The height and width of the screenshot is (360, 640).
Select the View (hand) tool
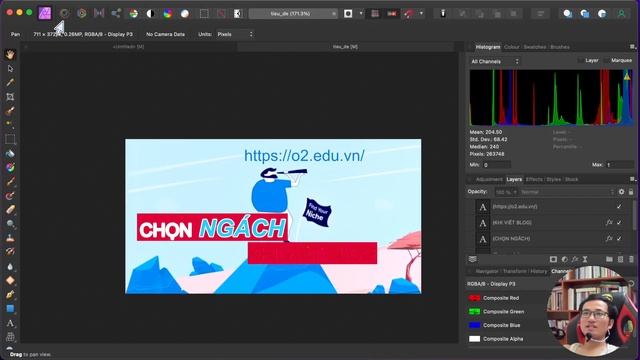click(10, 54)
